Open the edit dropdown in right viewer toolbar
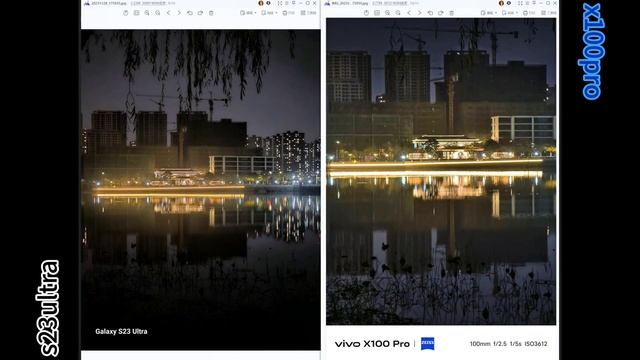This screenshot has height=360, width=640. click(489, 13)
